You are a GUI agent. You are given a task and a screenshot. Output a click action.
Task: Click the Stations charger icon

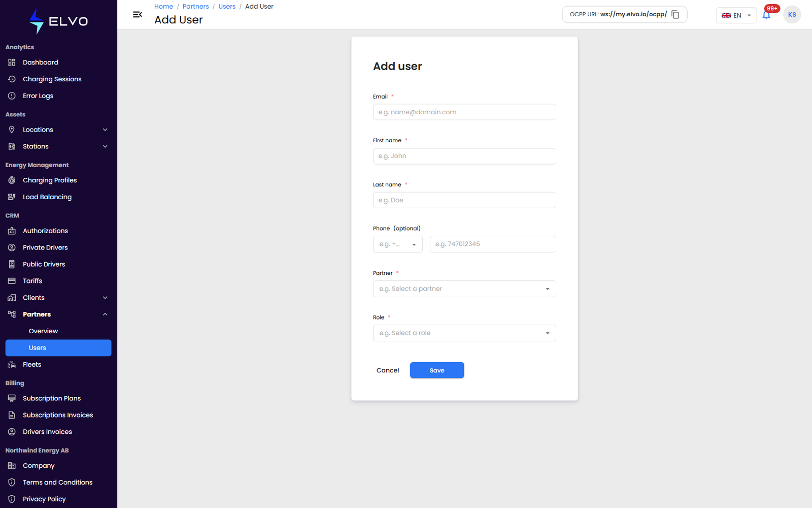coord(12,146)
